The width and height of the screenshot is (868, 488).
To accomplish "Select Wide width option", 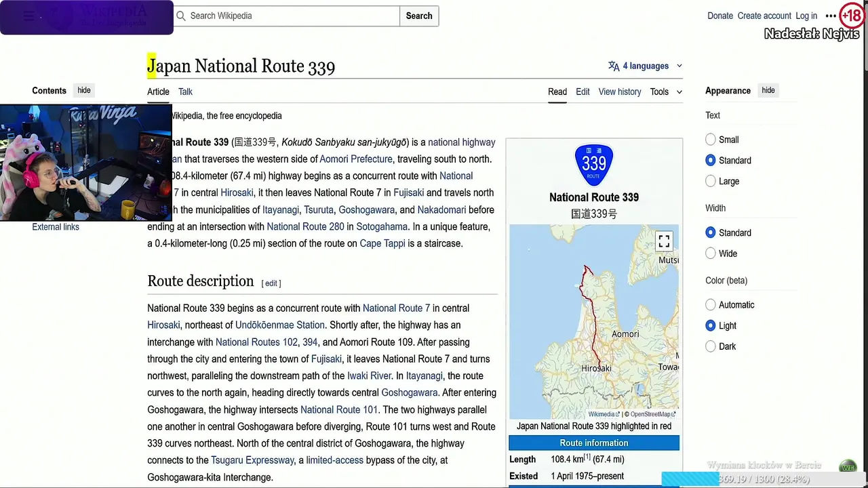I will tap(711, 253).
